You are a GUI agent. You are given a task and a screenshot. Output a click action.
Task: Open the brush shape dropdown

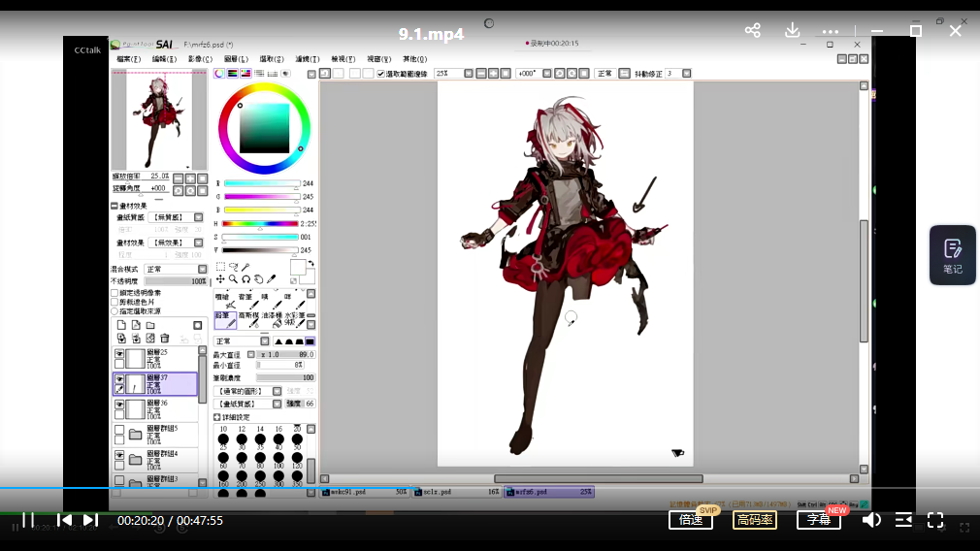277,392
